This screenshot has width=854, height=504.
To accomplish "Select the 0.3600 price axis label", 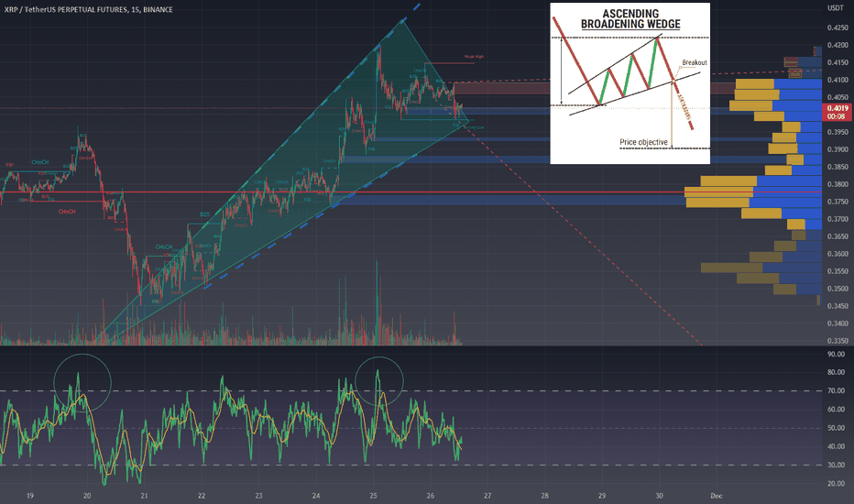I will pyautogui.click(x=838, y=254).
